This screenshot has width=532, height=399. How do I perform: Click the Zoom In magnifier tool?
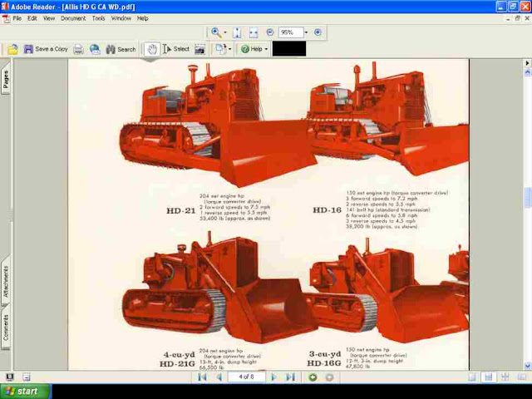(216, 32)
